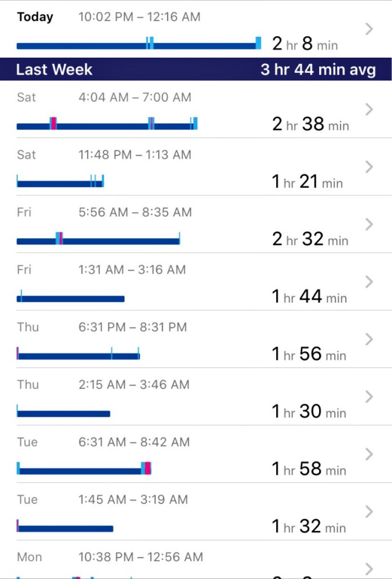Select pink awake segment in Tue 6:31 AM bar

coord(147,468)
